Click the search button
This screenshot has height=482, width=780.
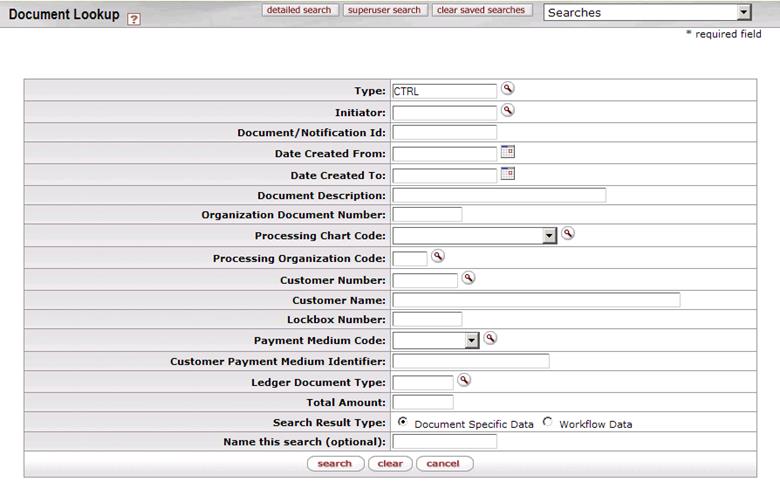(335, 464)
